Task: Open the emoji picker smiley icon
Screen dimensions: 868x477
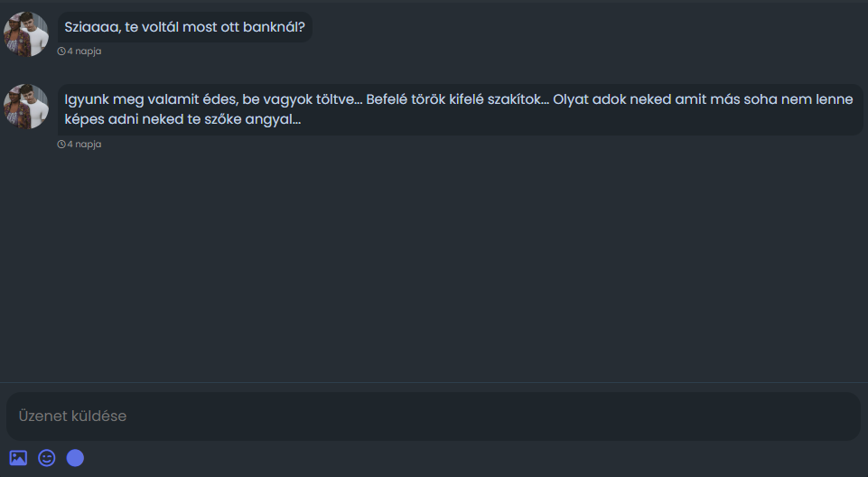Action: click(47, 458)
